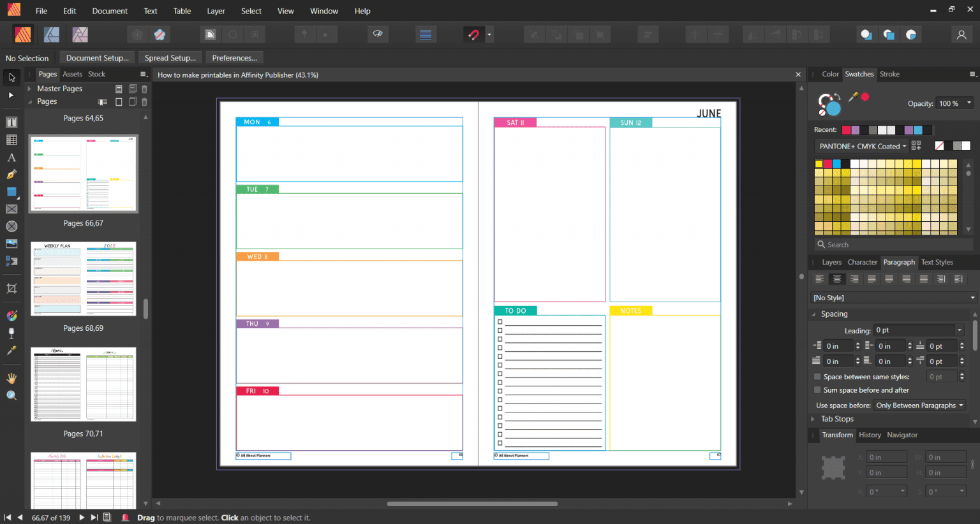Expand the Master Pages section

29,89
